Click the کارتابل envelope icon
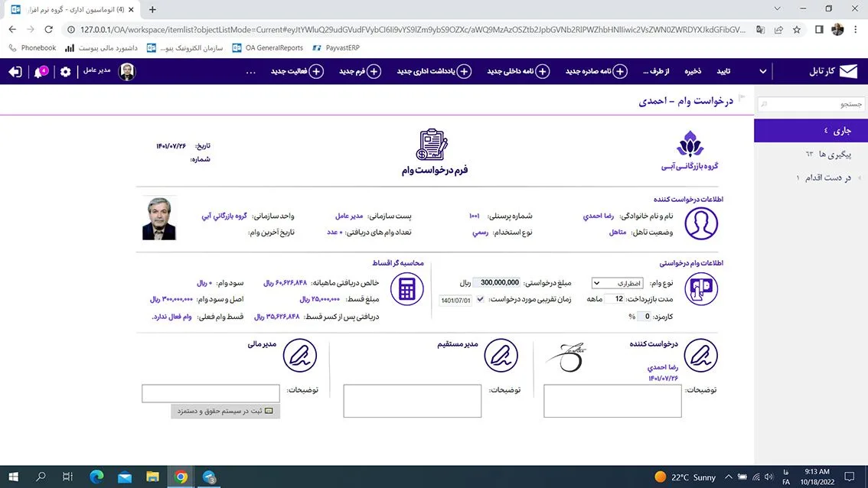Viewport: 868px width, 488px height. (848, 72)
